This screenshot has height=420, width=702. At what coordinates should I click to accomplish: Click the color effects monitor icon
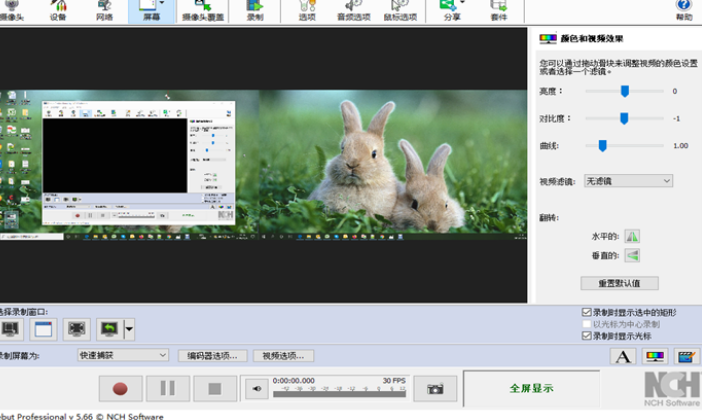(654, 356)
